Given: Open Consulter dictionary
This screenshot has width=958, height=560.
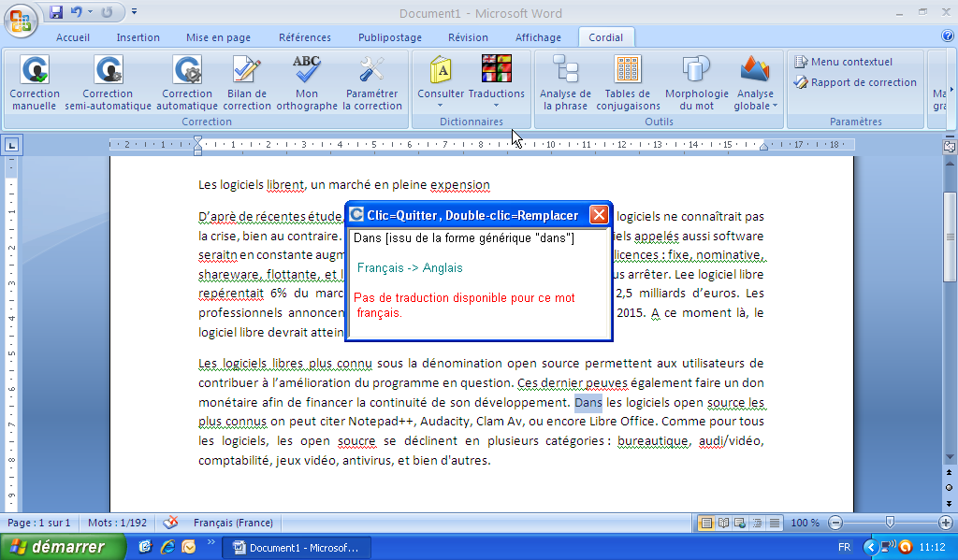Looking at the screenshot, I should pyautogui.click(x=441, y=83).
